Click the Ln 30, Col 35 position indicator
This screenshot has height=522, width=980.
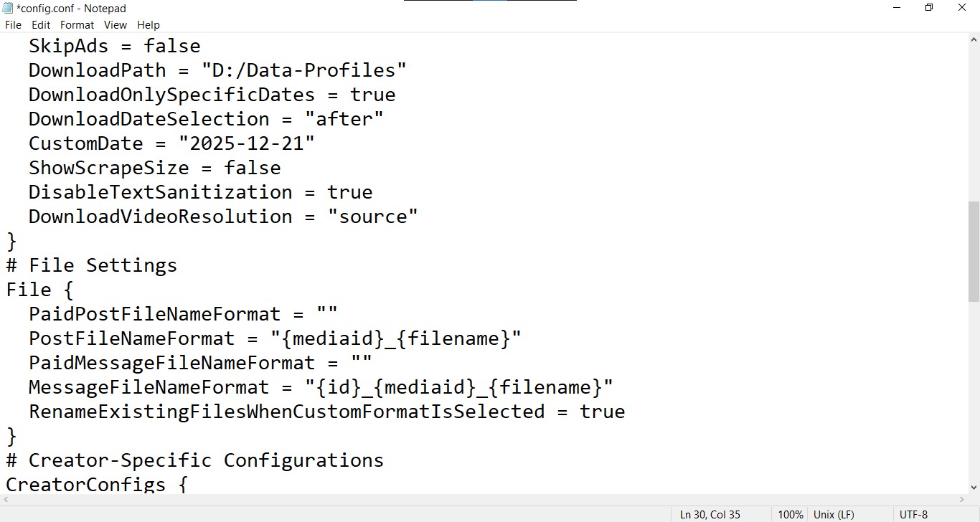click(x=710, y=514)
